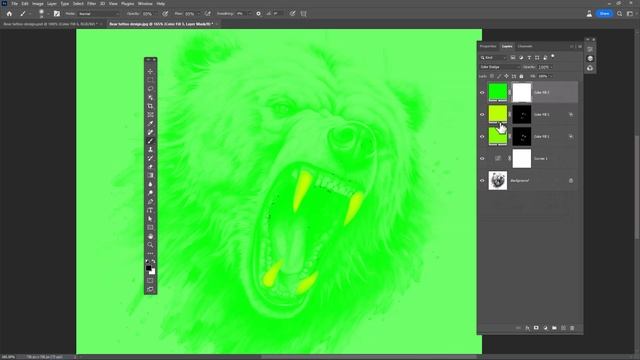Open the Kind filter dropdown
The width and height of the screenshot is (640, 360).
pos(493,58)
